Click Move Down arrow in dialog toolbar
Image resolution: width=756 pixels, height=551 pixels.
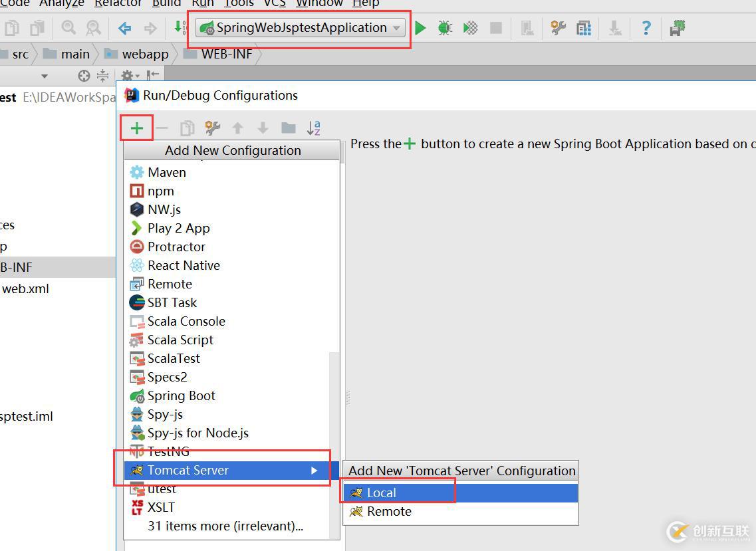[263, 128]
